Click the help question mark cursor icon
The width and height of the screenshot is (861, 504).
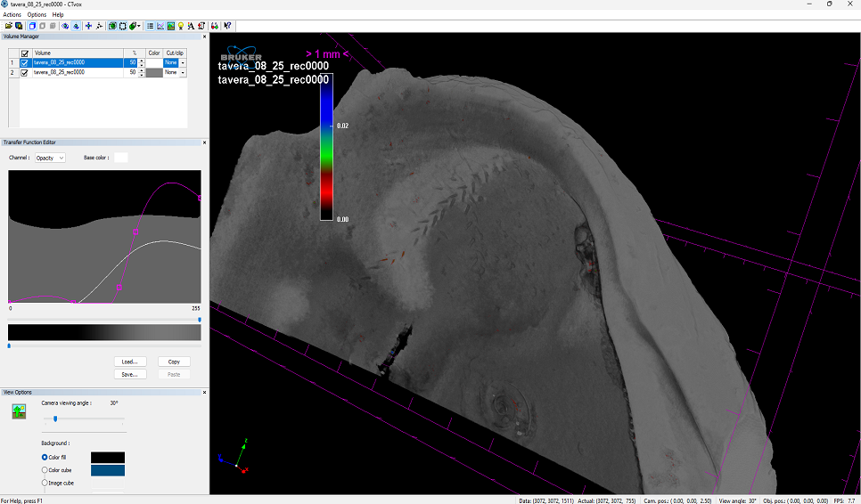227,26
